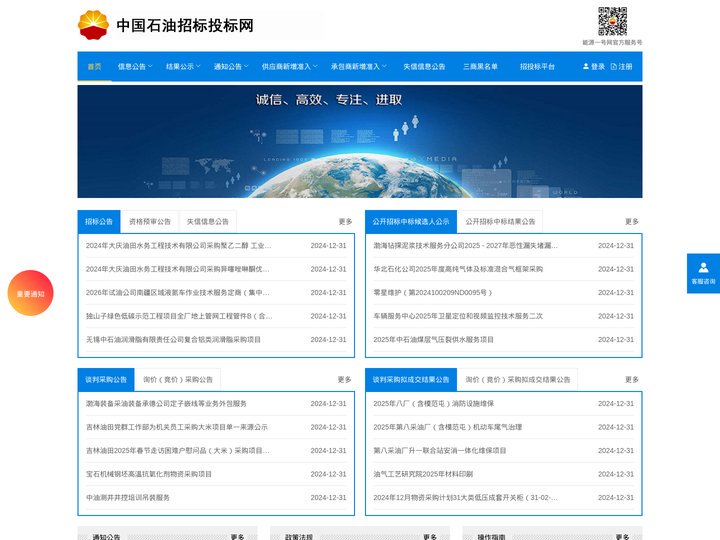The height and width of the screenshot is (540, 720).
Task: Click the CNPC logo in the header
Action: pos(93,25)
